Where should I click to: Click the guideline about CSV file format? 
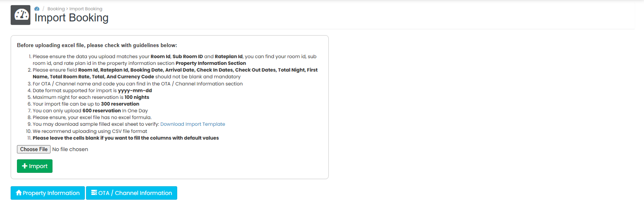(90, 131)
